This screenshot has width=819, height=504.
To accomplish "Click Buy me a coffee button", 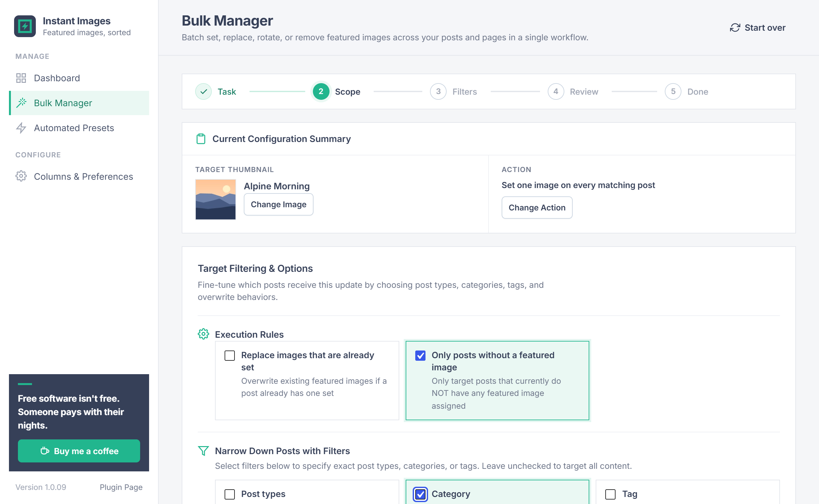I will pos(79,451).
